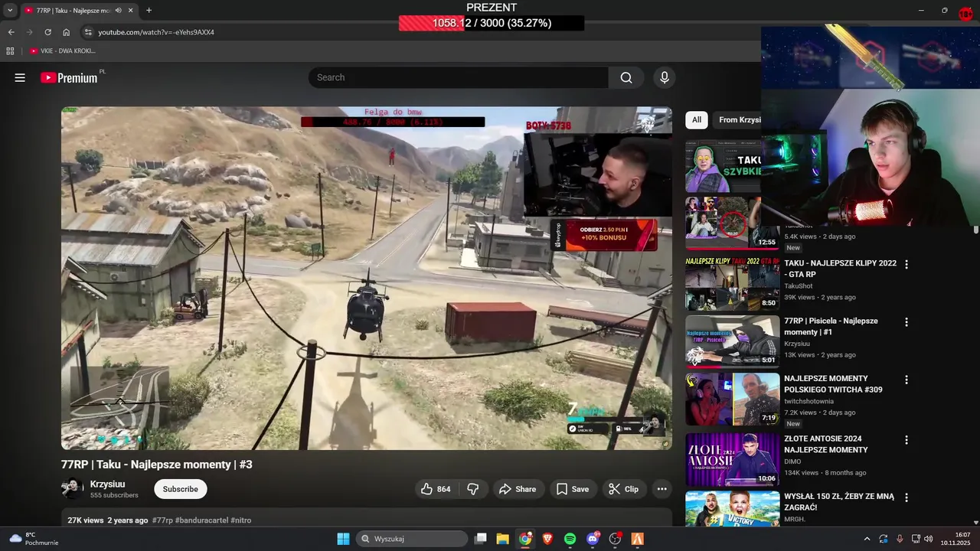Open options for Polskiego Twitcha #309 video
Viewport: 980px width, 551px height.
click(906, 380)
